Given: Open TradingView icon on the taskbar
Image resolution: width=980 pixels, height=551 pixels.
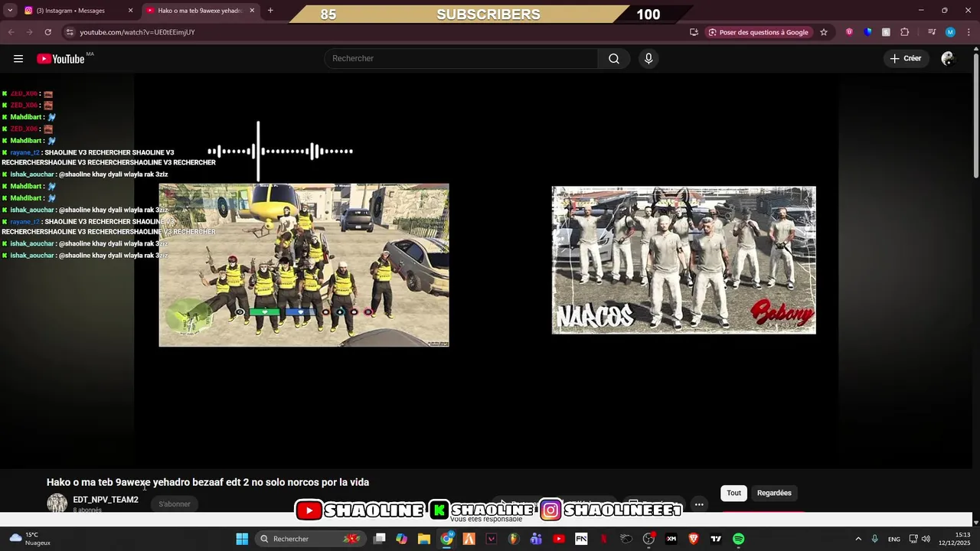Looking at the screenshot, I should tap(716, 539).
